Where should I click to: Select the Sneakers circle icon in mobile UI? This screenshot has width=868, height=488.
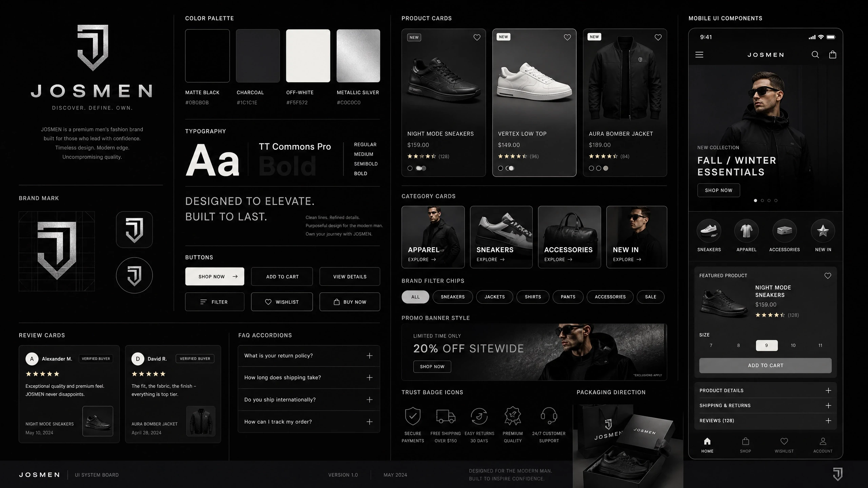coord(709,231)
